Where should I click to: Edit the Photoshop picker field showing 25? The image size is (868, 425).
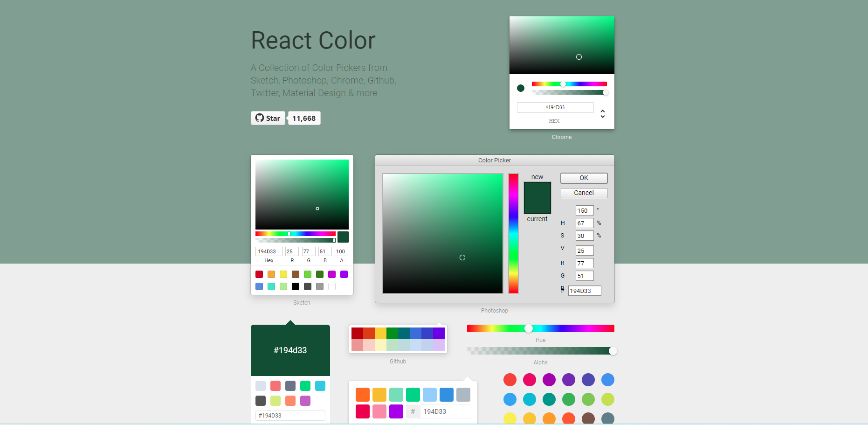click(585, 251)
